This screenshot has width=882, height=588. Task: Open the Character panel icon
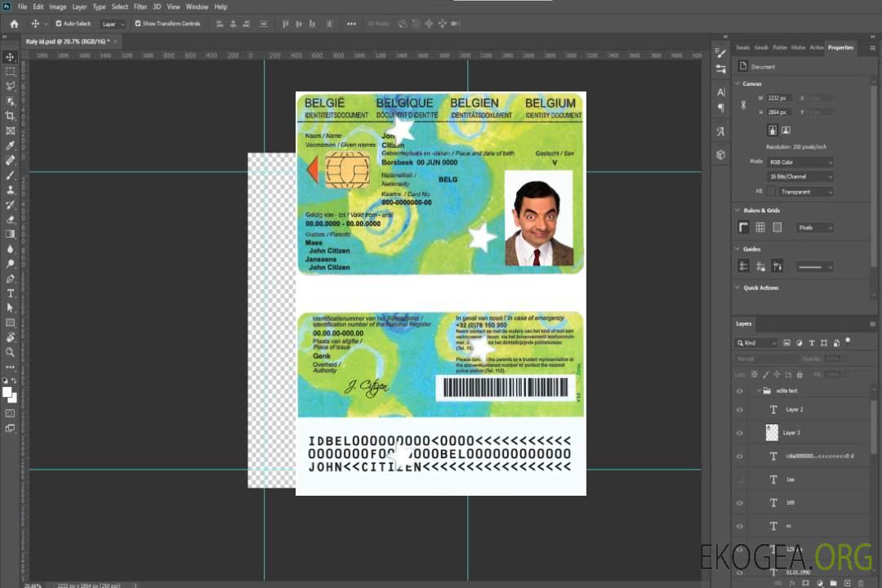(720, 91)
